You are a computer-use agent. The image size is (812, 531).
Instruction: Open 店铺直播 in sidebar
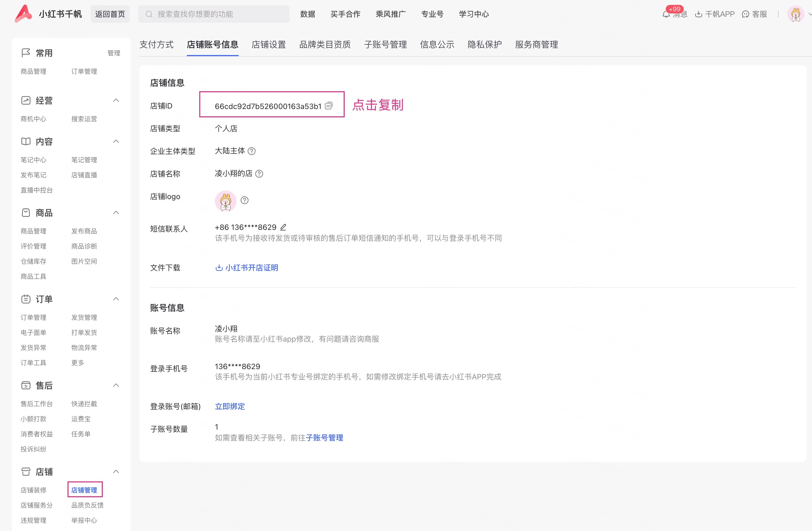coord(84,175)
